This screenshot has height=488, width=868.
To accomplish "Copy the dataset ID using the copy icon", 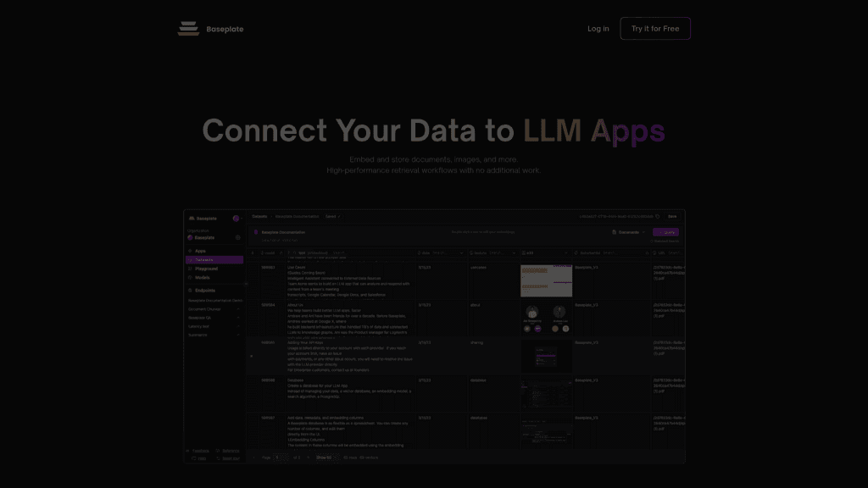I will (656, 217).
